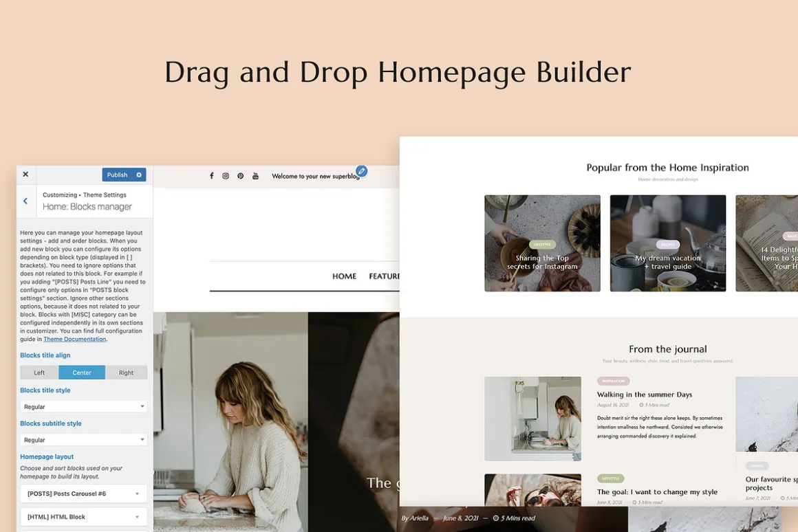Screen dimensions: 798x532
Task: Click the '5 Mins read' clock icon on slider
Action: 496,518
